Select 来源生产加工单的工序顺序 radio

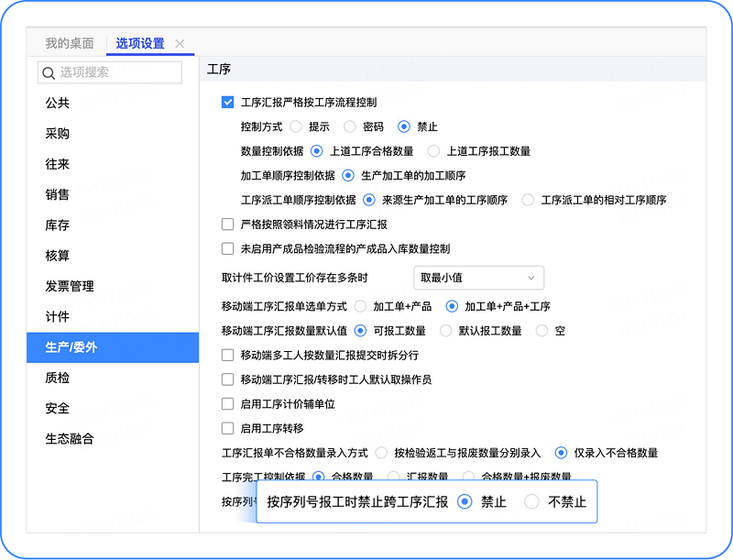(369, 200)
